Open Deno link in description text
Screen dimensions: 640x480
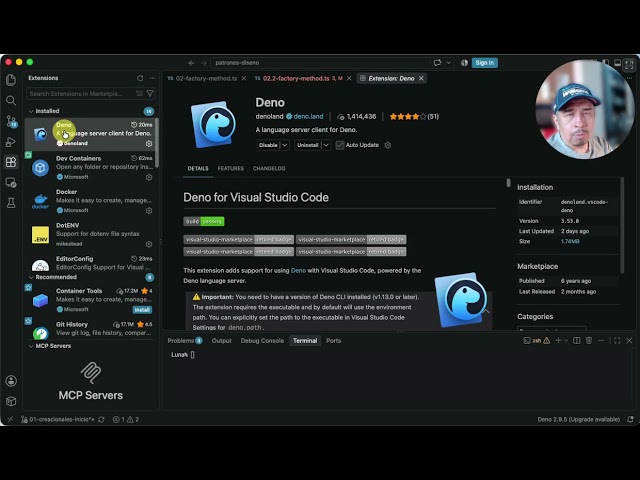click(298, 271)
